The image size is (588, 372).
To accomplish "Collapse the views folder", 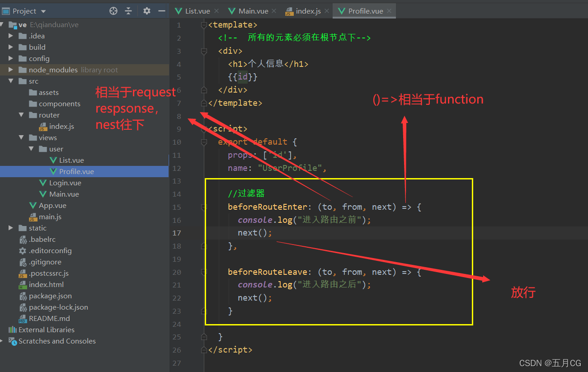I will pos(21,137).
